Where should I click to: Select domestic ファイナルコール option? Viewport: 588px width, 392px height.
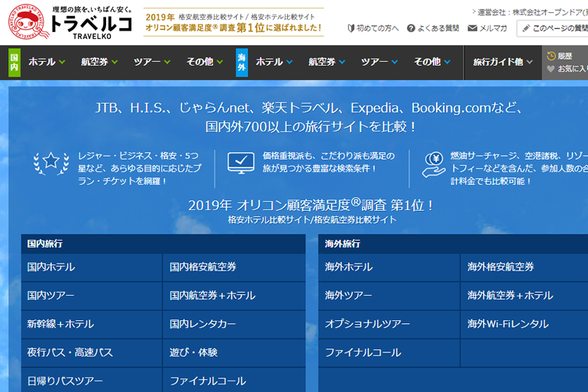[234, 380]
